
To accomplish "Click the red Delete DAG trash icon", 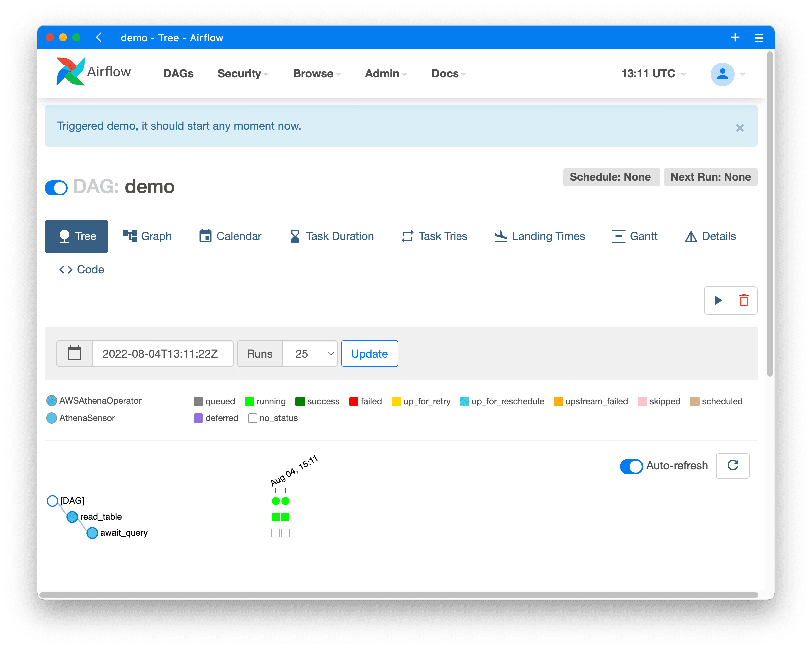I will (x=744, y=300).
